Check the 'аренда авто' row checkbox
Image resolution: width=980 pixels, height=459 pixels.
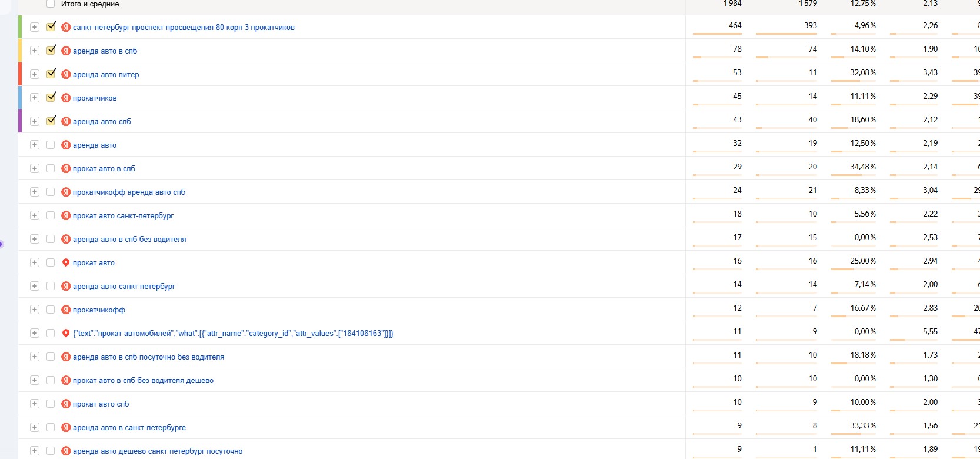tap(51, 145)
